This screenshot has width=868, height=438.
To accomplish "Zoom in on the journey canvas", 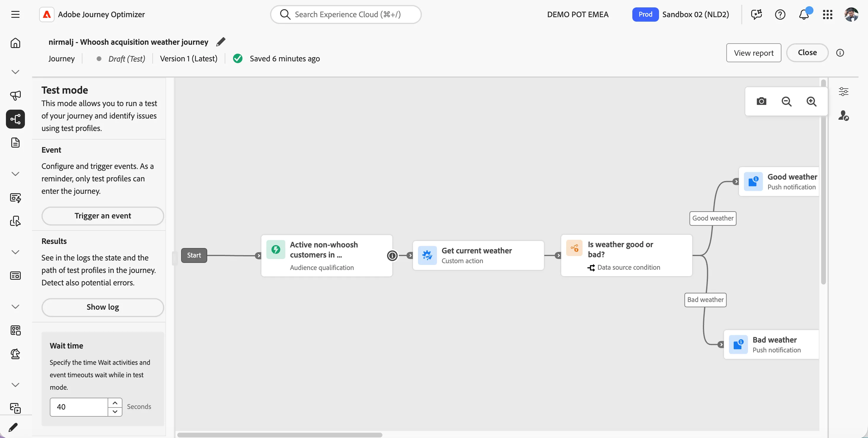I will (811, 101).
